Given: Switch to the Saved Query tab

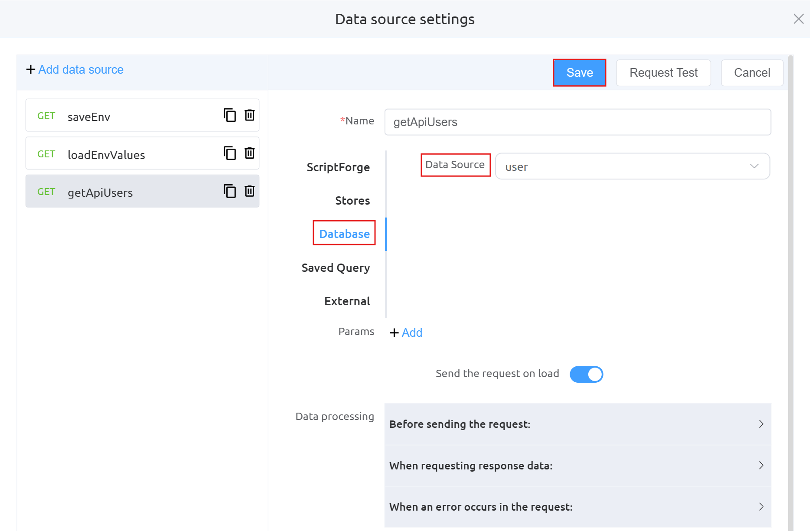Looking at the screenshot, I should (336, 268).
